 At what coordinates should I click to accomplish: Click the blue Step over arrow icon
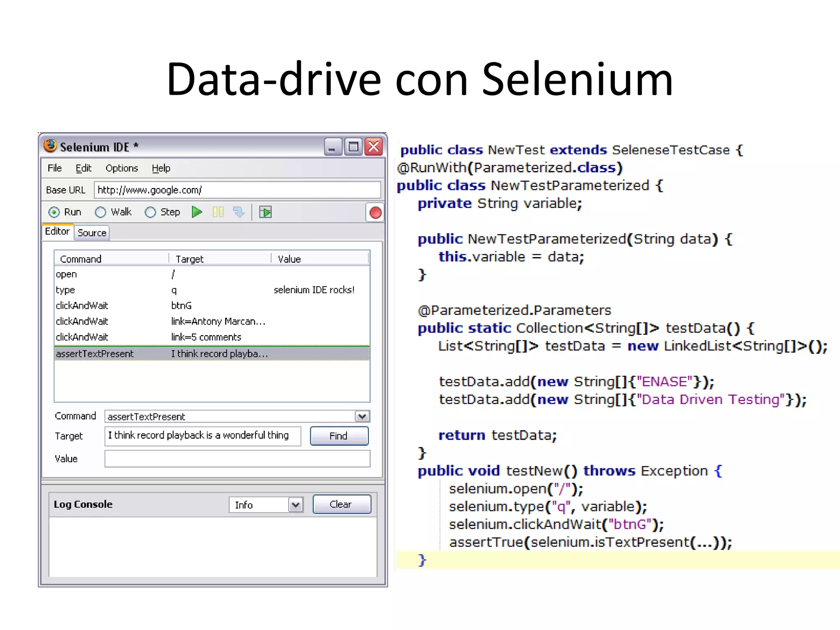pyautogui.click(x=239, y=212)
